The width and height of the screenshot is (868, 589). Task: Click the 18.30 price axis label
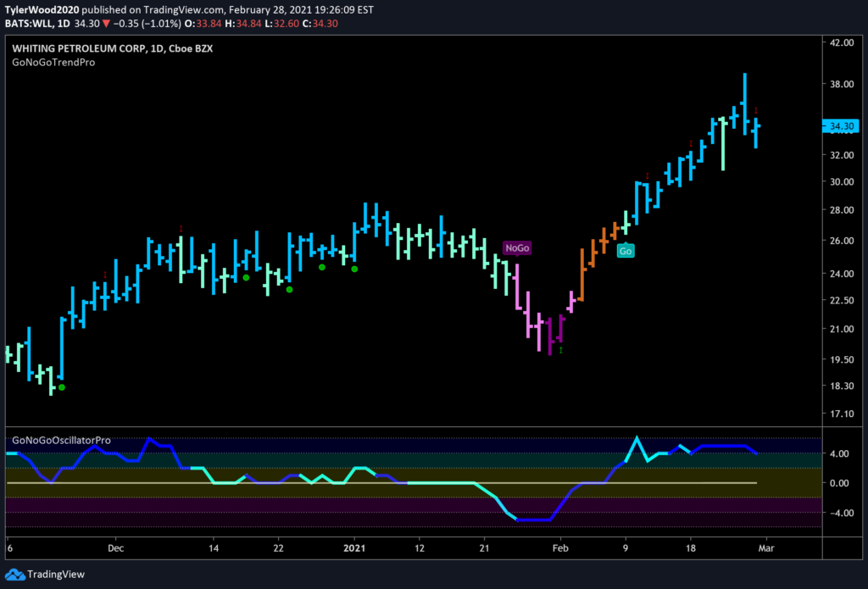click(842, 386)
